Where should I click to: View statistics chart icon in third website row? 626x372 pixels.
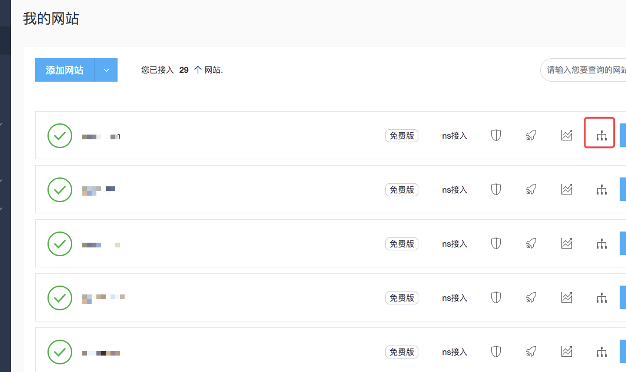click(566, 243)
